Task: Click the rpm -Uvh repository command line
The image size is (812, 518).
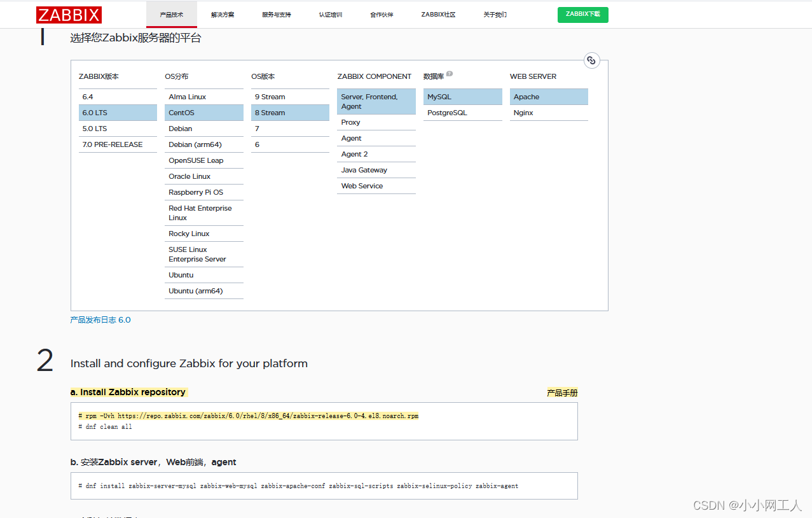Action: [x=249, y=416]
